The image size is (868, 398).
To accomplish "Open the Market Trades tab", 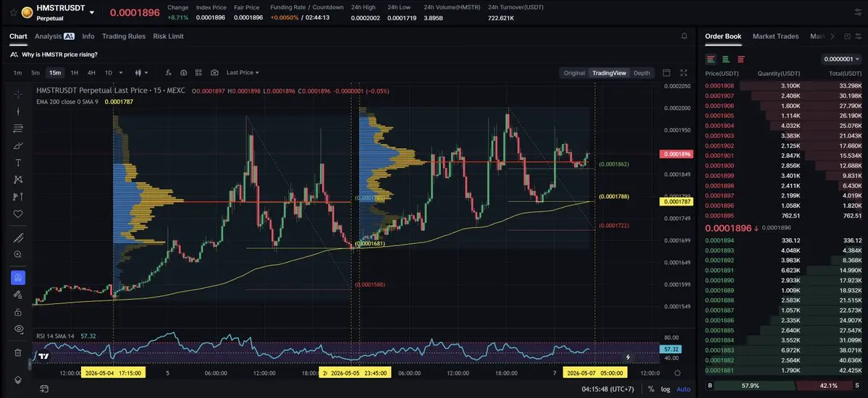I will 775,36.
